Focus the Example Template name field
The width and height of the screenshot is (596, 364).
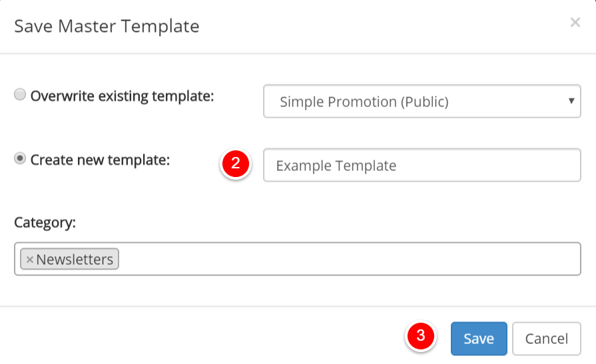[422, 165]
